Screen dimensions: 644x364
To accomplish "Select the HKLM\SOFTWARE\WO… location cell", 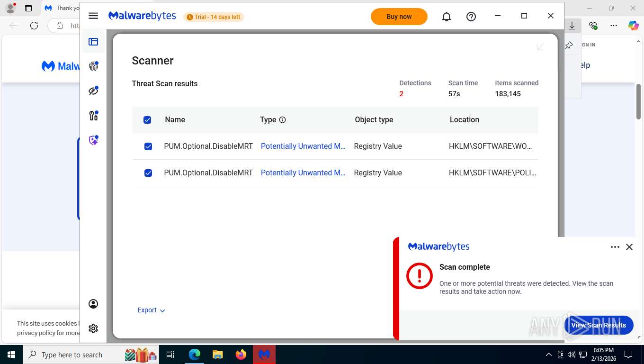I will click(x=491, y=146).
